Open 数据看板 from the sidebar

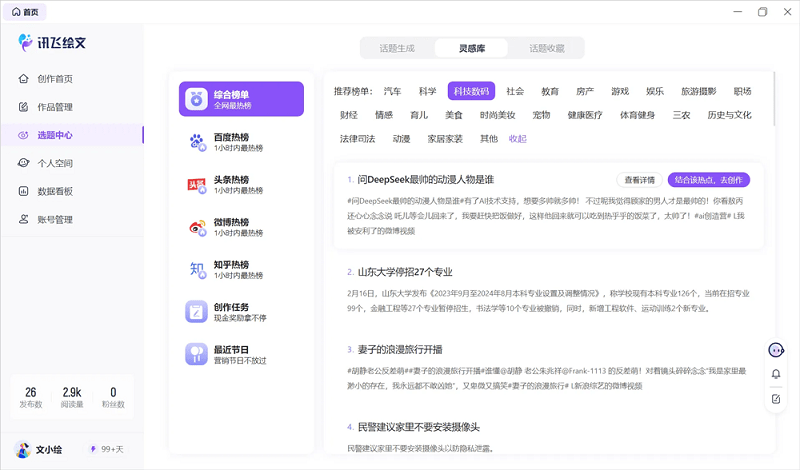[x=55, y=191]
